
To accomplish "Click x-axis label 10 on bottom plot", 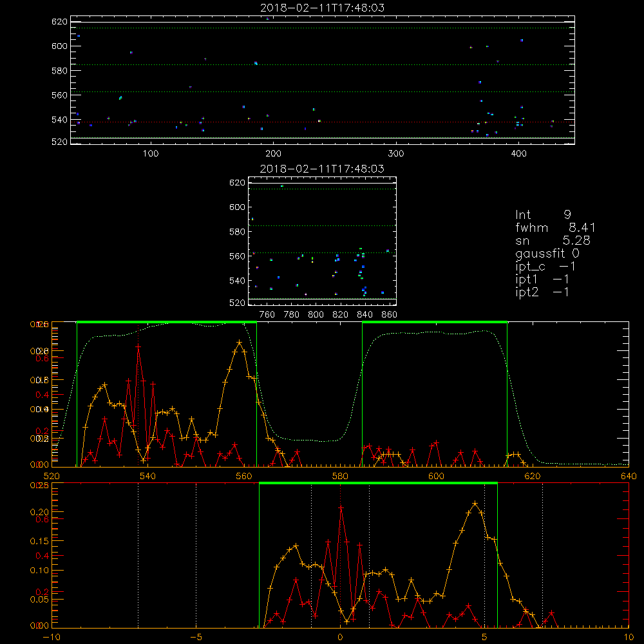I will click(629, 638).
